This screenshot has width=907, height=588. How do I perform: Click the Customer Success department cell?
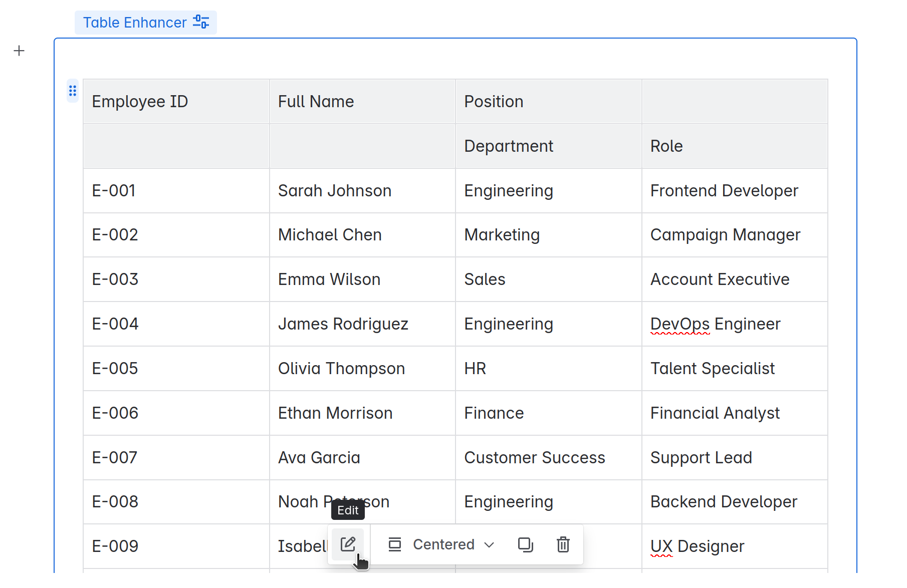548,458
